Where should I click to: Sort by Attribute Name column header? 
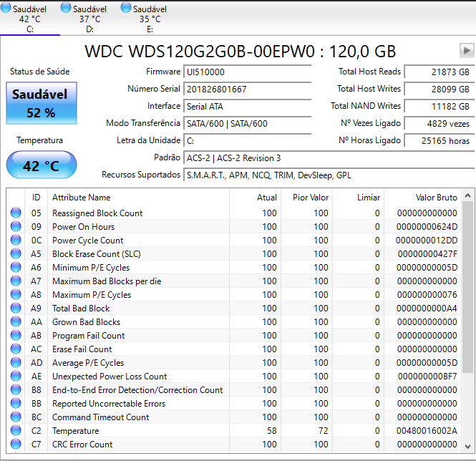138,198
